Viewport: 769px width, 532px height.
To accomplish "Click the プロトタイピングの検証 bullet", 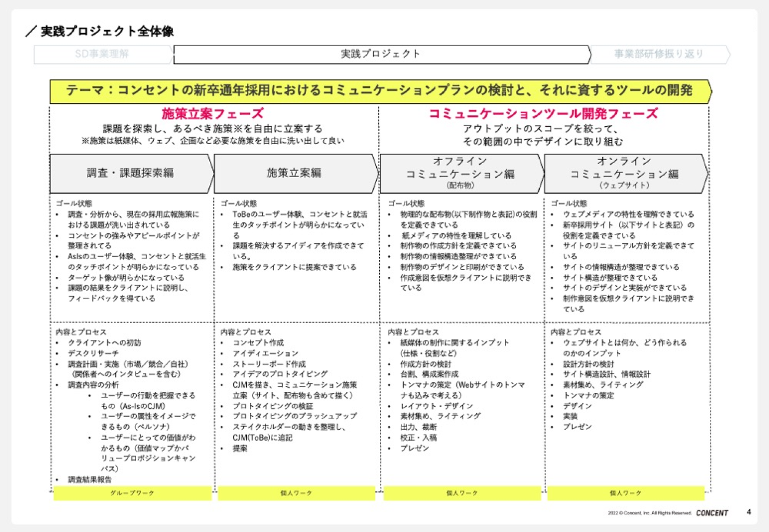I will [x=273, y=406].
